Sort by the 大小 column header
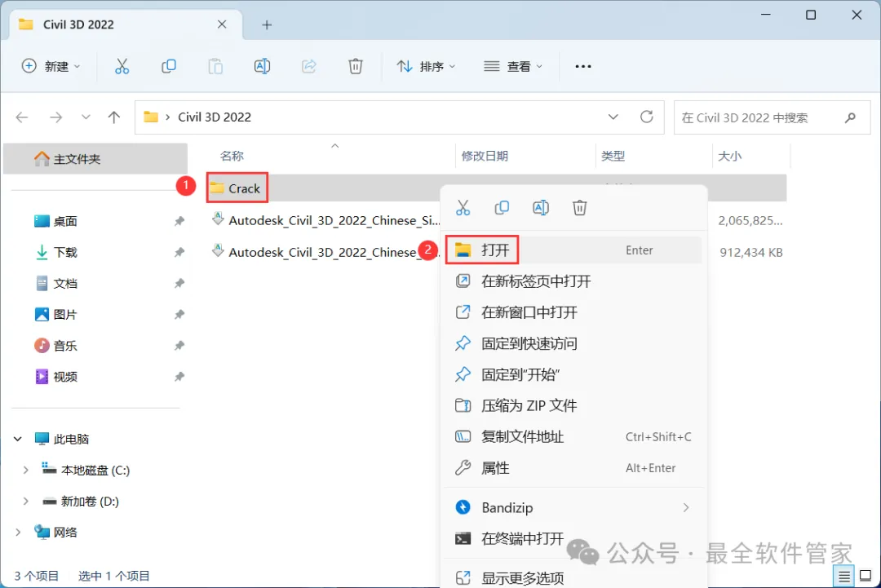 tap(730, 156)
